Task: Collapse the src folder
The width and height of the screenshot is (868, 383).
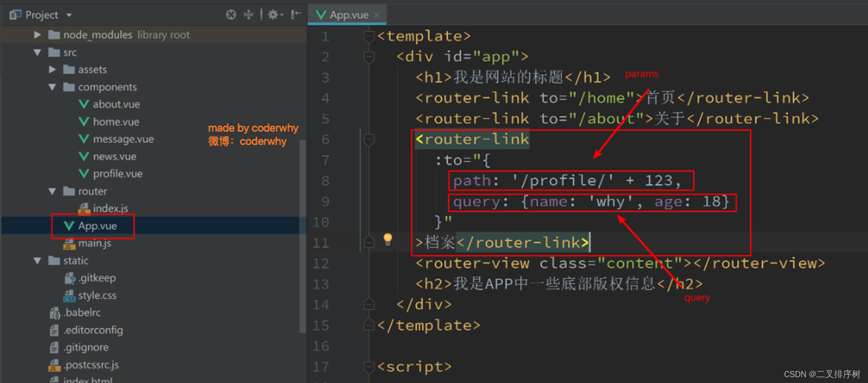Action: 37,52
